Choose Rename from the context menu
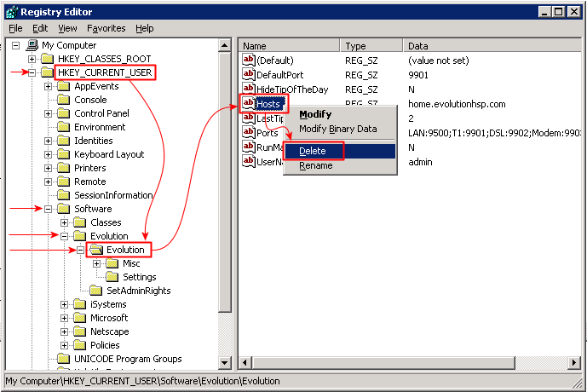The image size is (587, 392). pyautogui.click(x=315, y=165)
